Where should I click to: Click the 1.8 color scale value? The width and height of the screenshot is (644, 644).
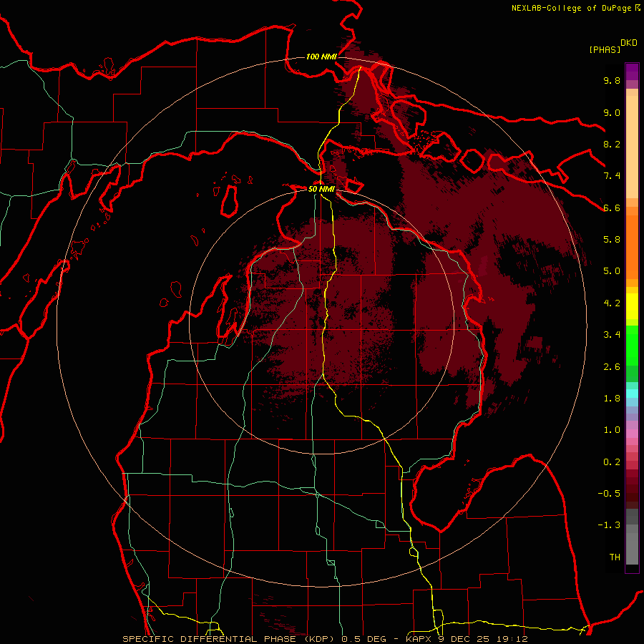pyautogui.click(x=612, y=399)
